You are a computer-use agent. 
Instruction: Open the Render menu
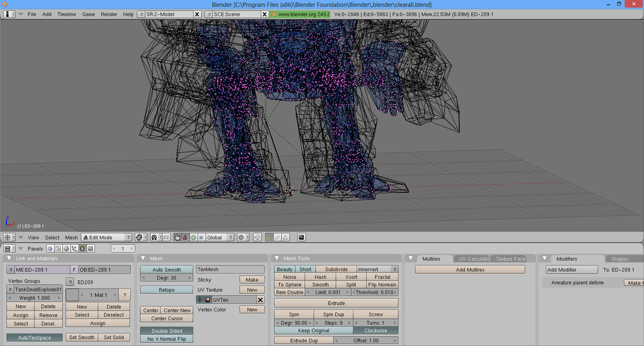click(109, 14)
